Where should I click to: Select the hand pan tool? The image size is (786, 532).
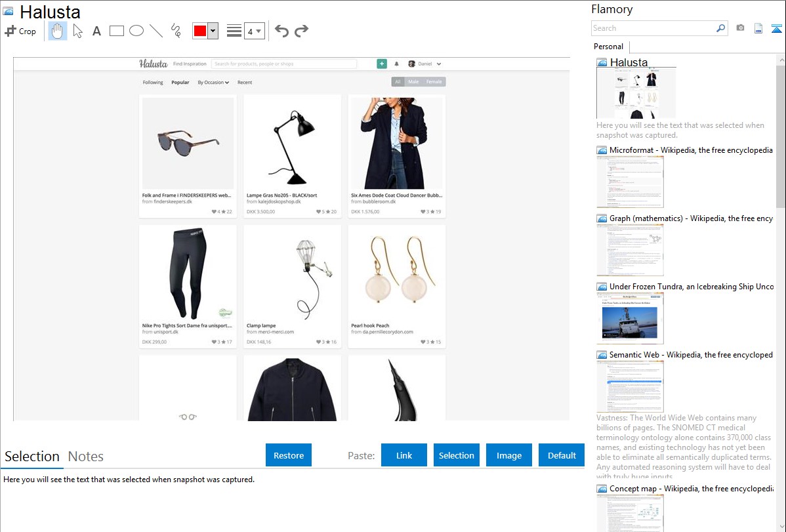click(x=57, y=31)
